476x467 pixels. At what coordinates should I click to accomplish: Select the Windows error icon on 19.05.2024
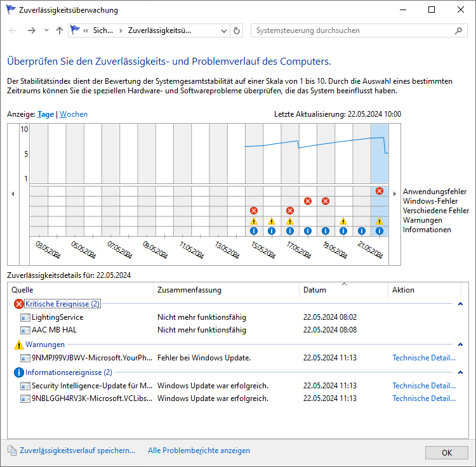(326, 201)
